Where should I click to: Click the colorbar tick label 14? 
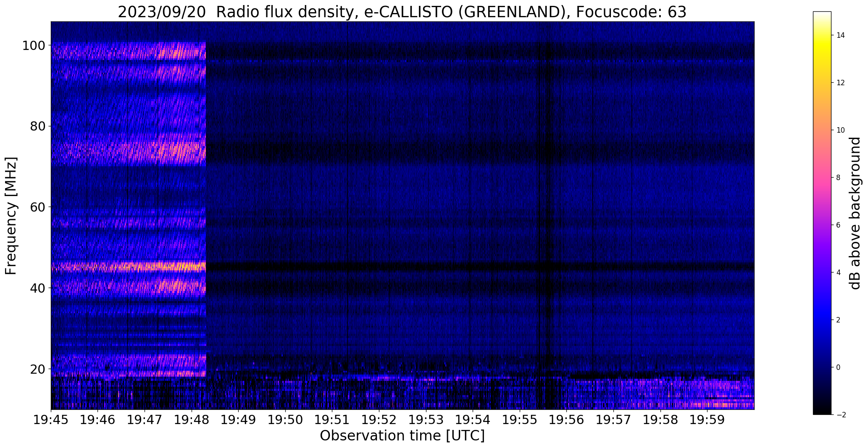pyautogui.click(x=841, y=35)
